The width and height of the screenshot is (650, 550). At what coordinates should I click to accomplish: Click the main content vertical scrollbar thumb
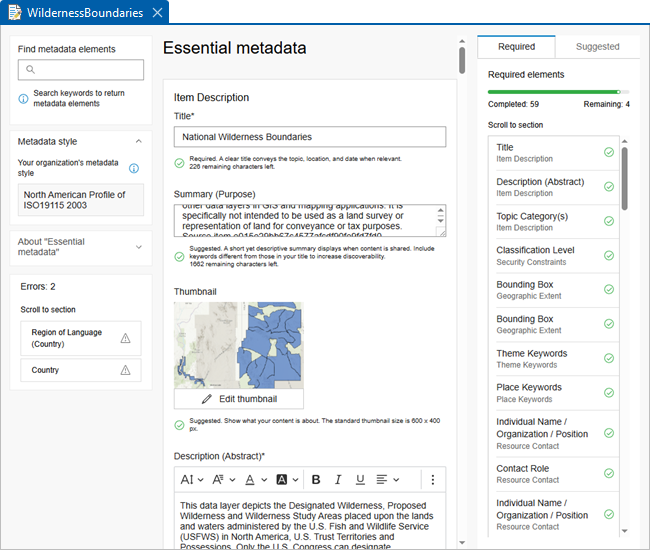(462, 61)
